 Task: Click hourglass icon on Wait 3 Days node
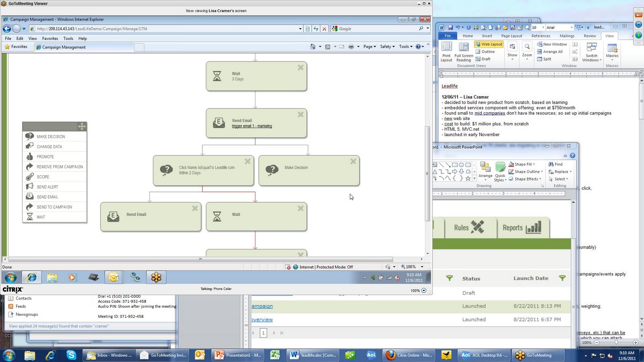tap(217, 76)
